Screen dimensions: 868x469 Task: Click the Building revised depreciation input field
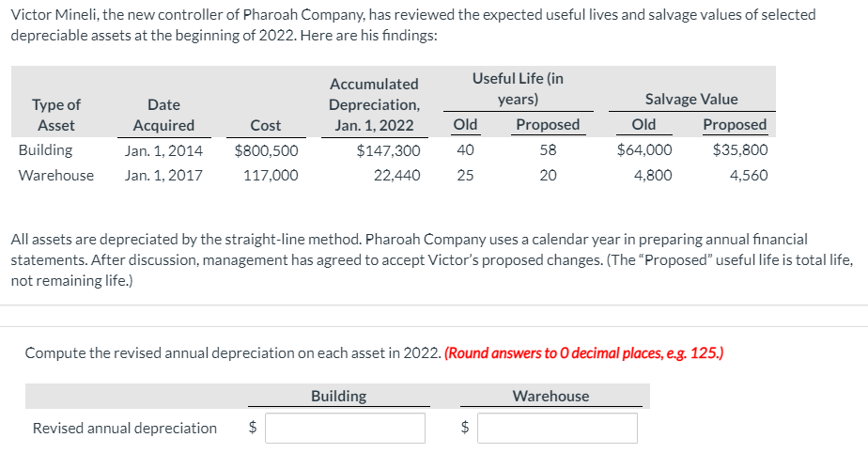pos(346,429)
